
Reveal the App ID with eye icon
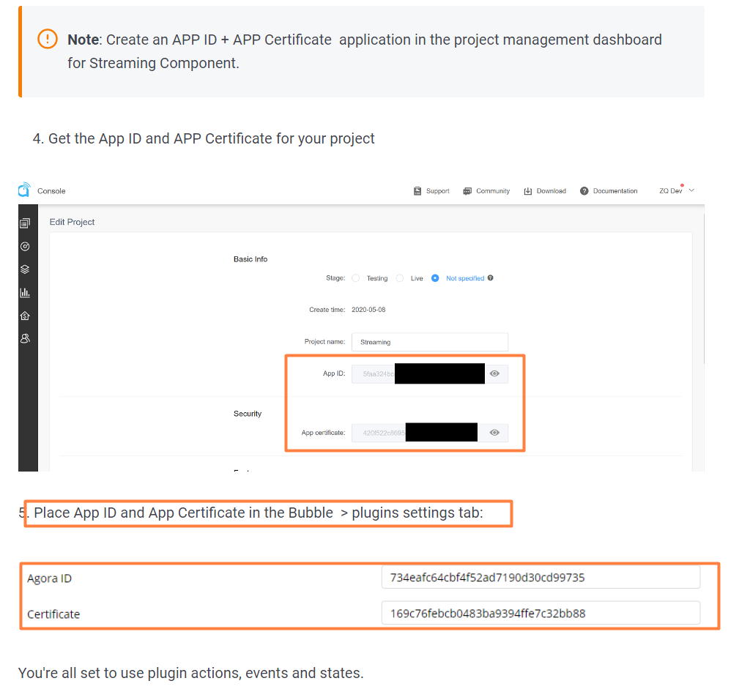[x=494, y=373]
